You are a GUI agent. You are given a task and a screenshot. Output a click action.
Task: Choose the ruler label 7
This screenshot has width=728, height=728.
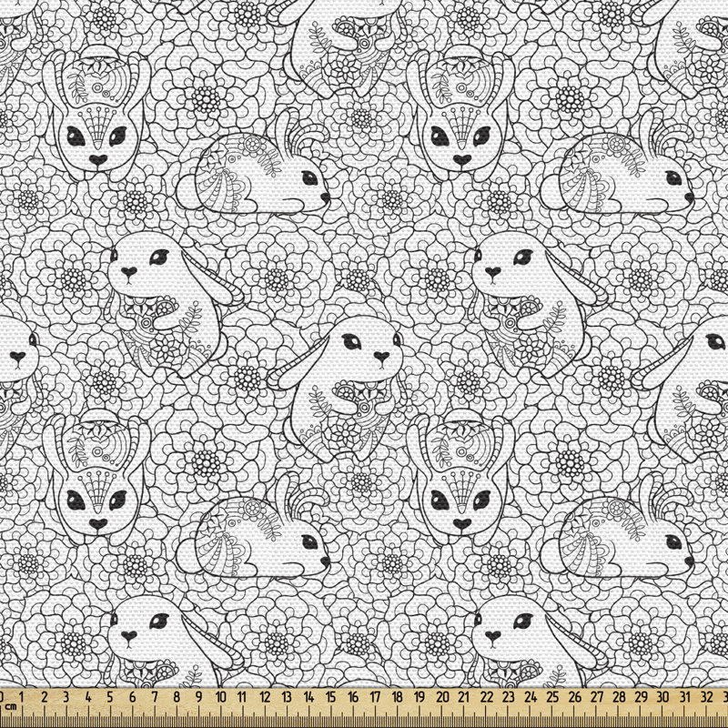pos(155,697)
